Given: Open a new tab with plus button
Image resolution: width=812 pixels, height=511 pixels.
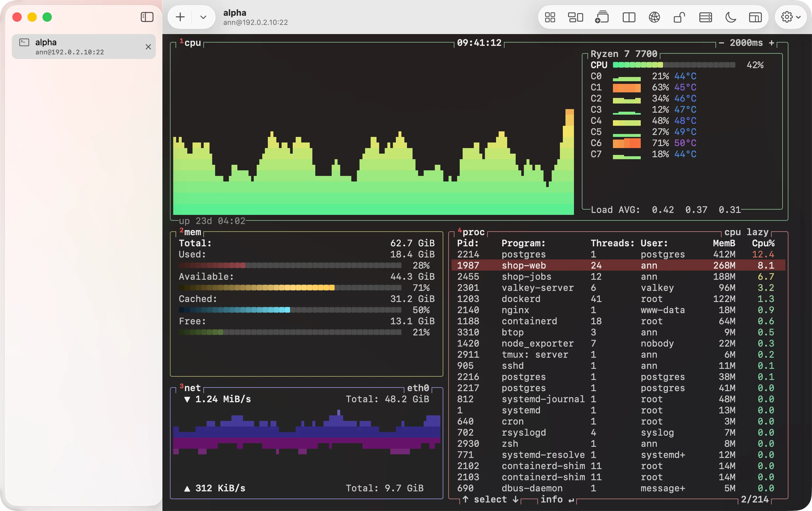Looking at the screenshot, I should (180, 17).
